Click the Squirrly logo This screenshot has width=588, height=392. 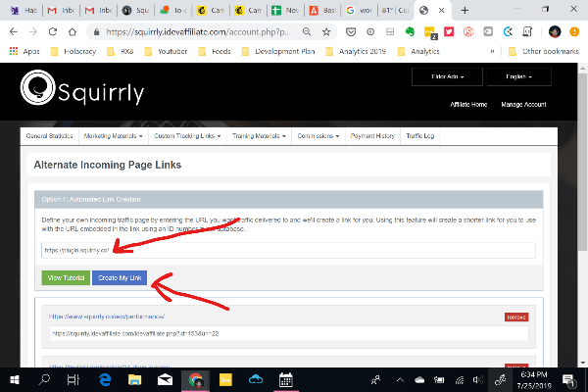point(82,88)
